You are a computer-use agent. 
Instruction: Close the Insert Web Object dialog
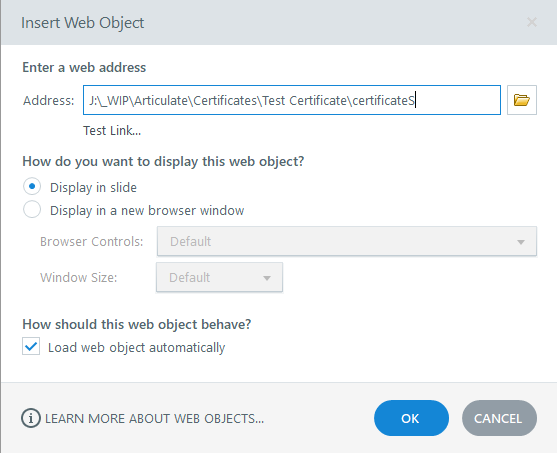(531, 22)
